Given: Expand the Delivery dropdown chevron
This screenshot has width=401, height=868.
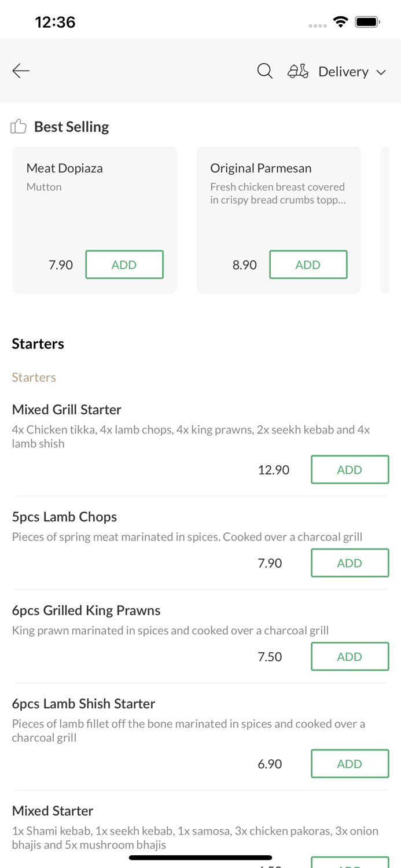Looking at the screenshot, I should point(381,72).
